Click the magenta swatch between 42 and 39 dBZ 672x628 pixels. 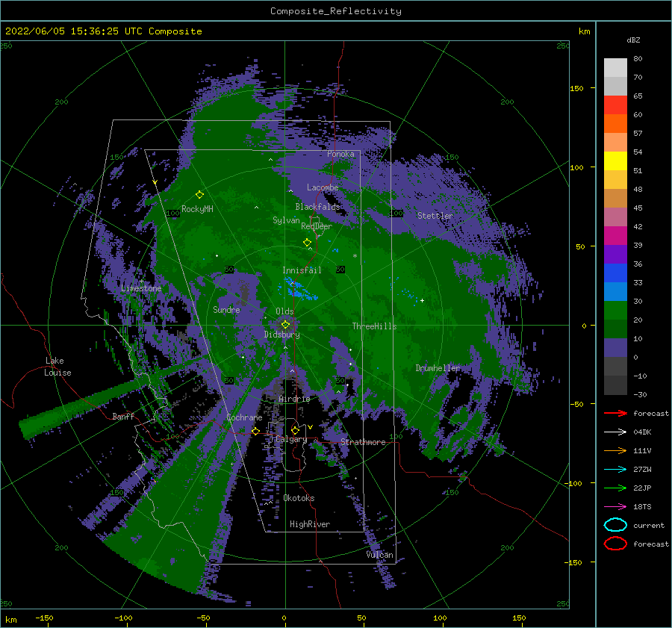[615, 236]
